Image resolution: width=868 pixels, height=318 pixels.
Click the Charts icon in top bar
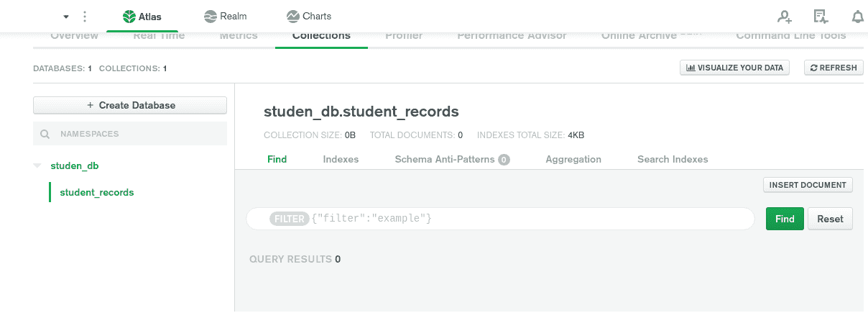pyautogui.click(x=292, y=16)
